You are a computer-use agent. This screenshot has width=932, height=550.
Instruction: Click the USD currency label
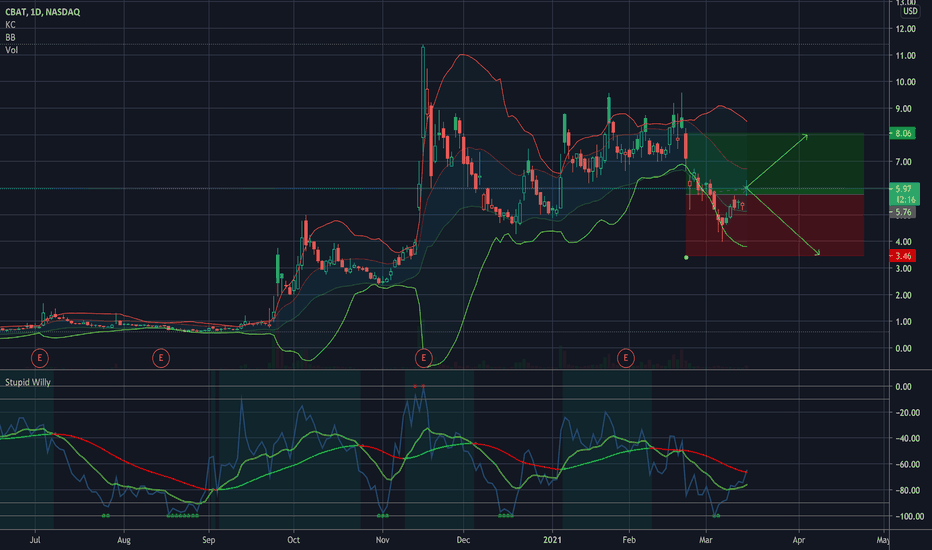coord(910,11)
